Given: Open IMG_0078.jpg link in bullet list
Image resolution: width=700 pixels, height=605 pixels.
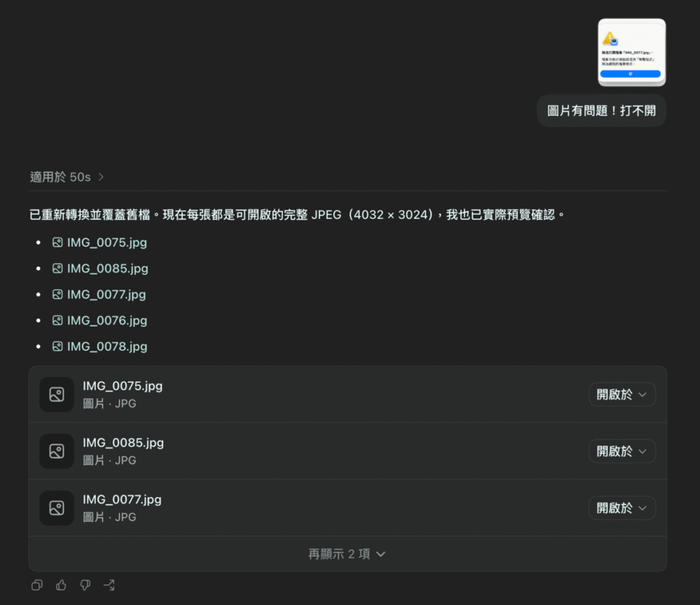Looking at the screenshot, I should 107,346.
